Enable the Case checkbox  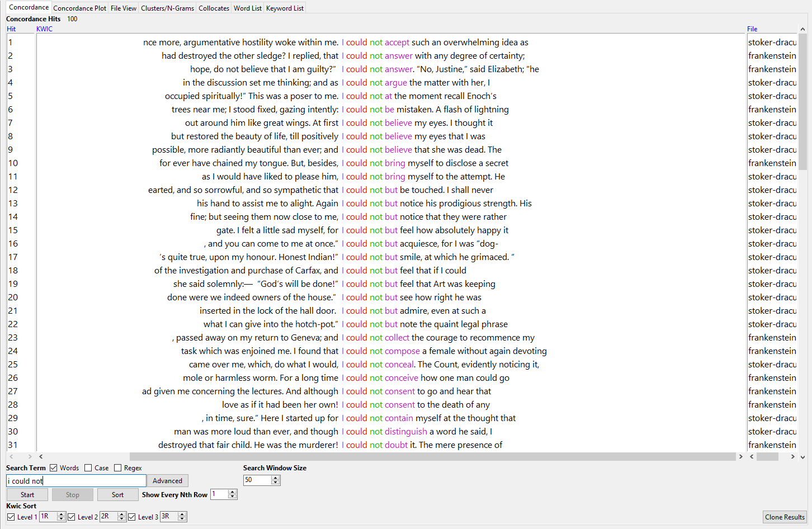[x=88, y=468]
